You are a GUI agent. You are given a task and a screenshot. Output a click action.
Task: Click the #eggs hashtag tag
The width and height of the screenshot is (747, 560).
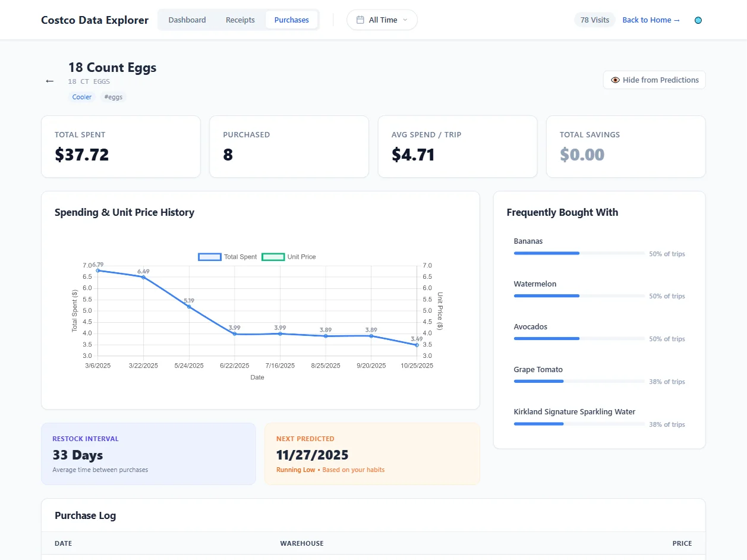click(x=113, y=97)
